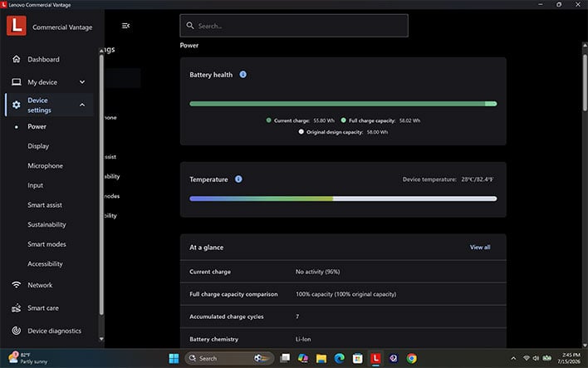Viewport: 588px width, 368px height.
Task: Open Smart assist settings
Action: coord(45,205)
